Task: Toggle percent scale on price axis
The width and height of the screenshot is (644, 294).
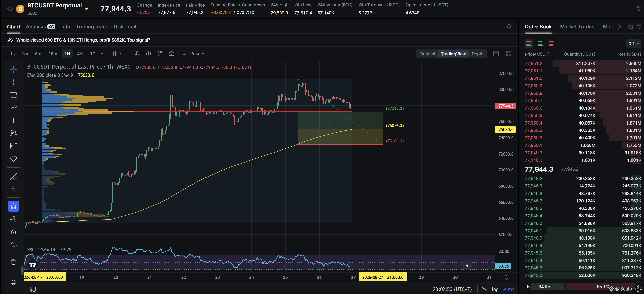Action: (x=484, y=289)
